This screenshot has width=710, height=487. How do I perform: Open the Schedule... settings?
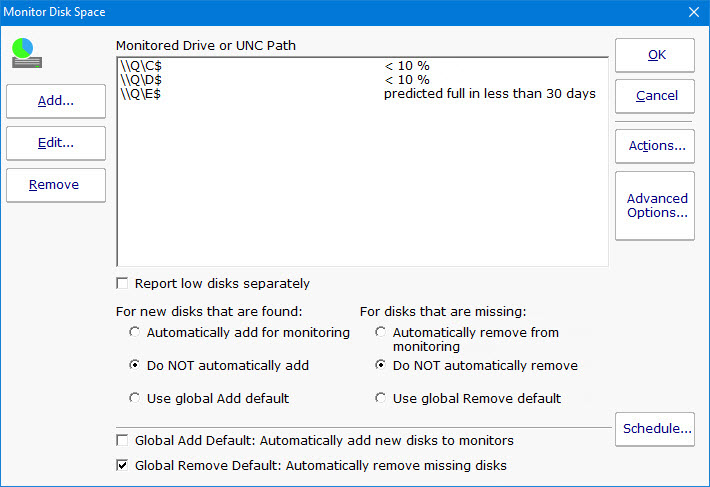(x=655, y=429)
